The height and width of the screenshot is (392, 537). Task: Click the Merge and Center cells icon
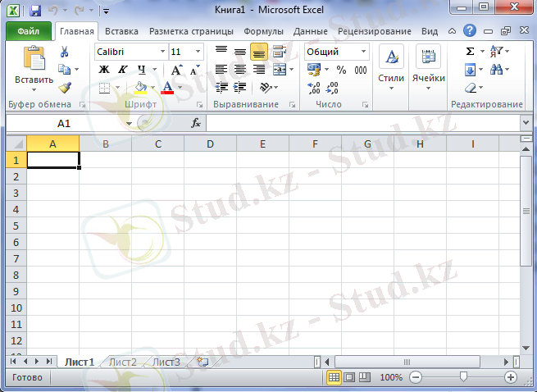pos(280,70)
